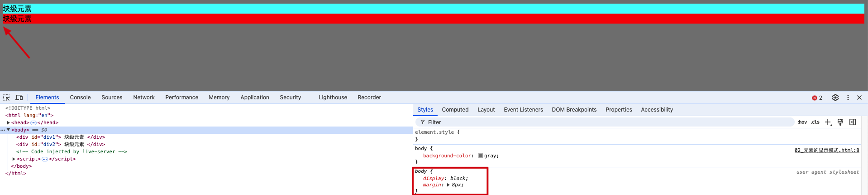Open the DOM Breakpoints pane tab

574,110
